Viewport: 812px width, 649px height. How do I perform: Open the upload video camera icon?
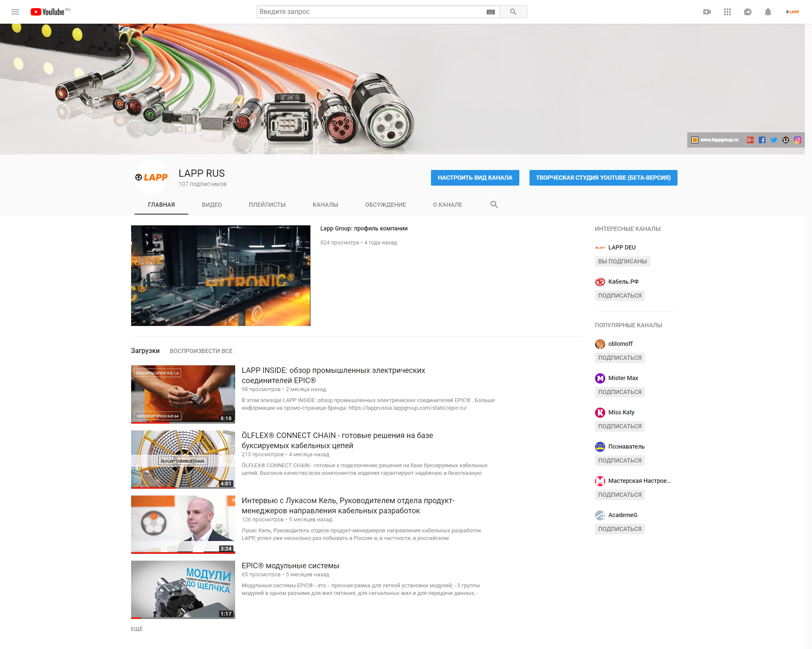[x=707, y=12]
